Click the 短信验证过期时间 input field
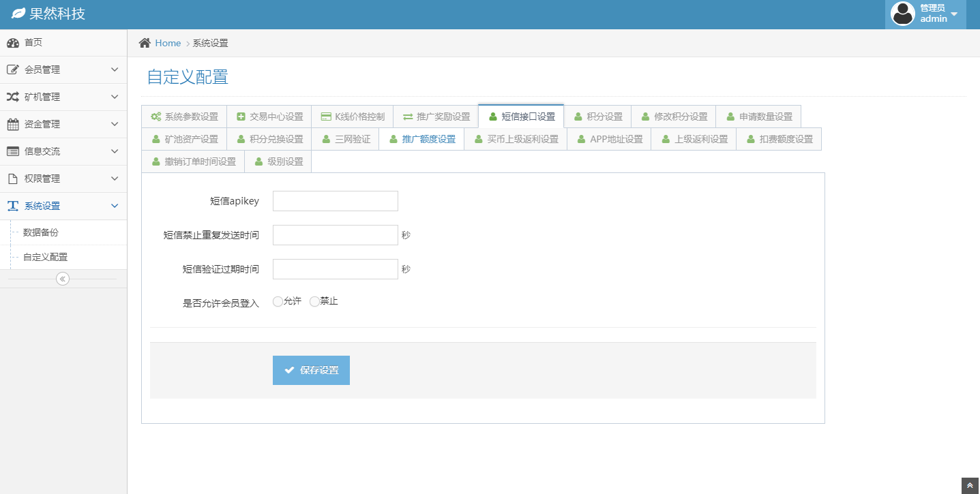Image resolution: width=980 pixels, height=494 pixels. pyautogui.click(x=336, y=269)
